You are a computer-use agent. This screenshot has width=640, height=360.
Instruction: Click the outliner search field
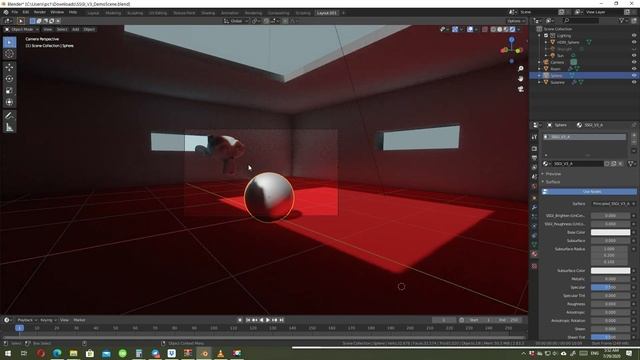click(x=581, y=20)
